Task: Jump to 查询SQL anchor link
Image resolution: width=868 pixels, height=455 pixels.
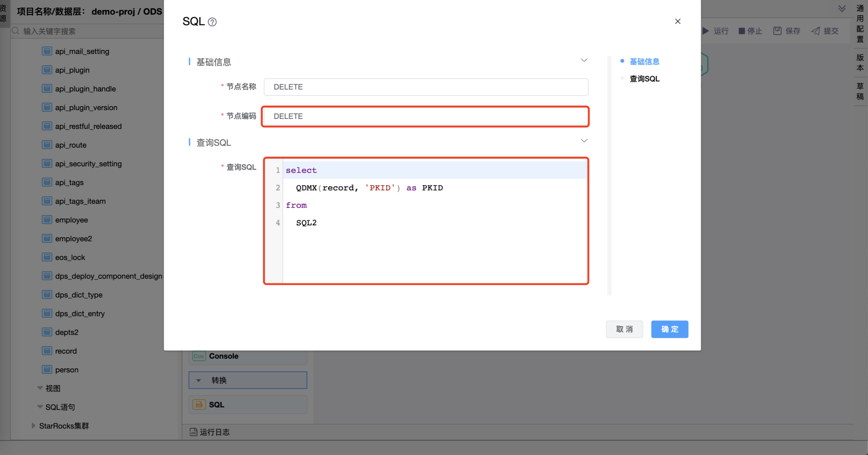Action: tap(644, 79)
